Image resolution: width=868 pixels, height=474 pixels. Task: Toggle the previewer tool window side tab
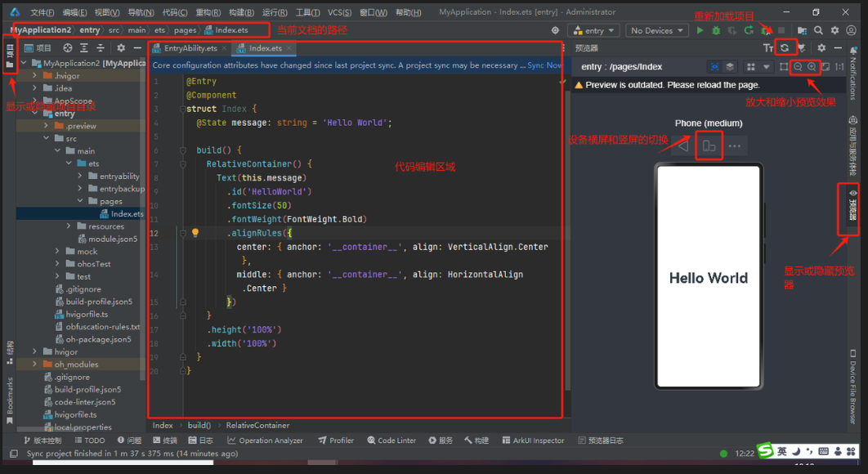click(x=853, y=206)
